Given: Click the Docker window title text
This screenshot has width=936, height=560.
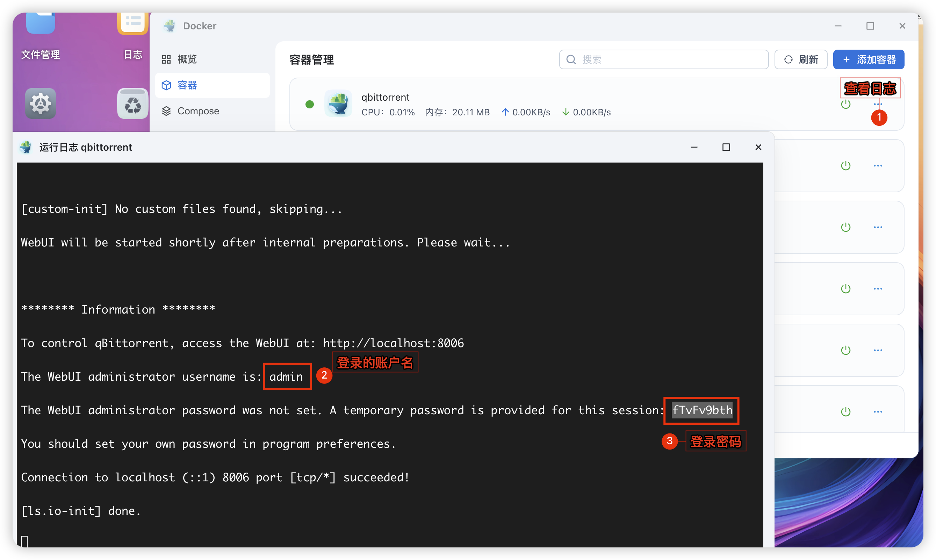Looking at the screenshot, I should [x=200, y=26].
